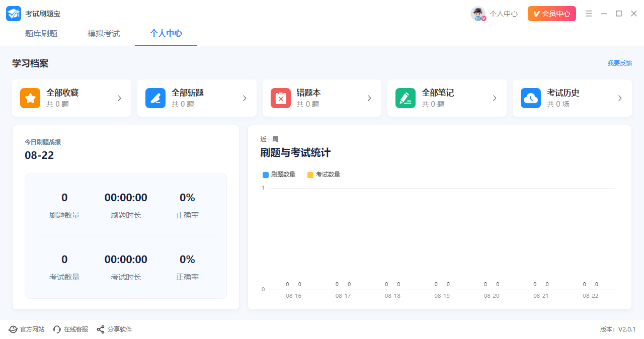
Task: Click the 版本：V2.0.1 version text
Action: coord(618,329)
